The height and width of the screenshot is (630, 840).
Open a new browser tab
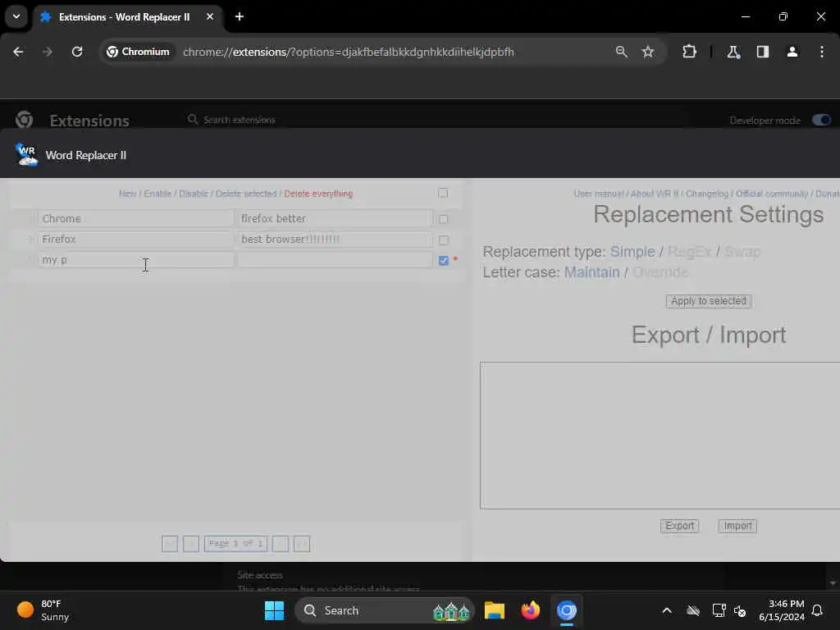click(240, 16)
